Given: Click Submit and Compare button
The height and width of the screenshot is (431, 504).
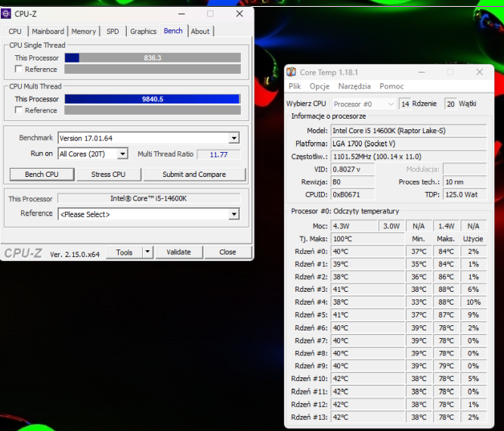Looking at the screenshot, I should coord(193,175).
